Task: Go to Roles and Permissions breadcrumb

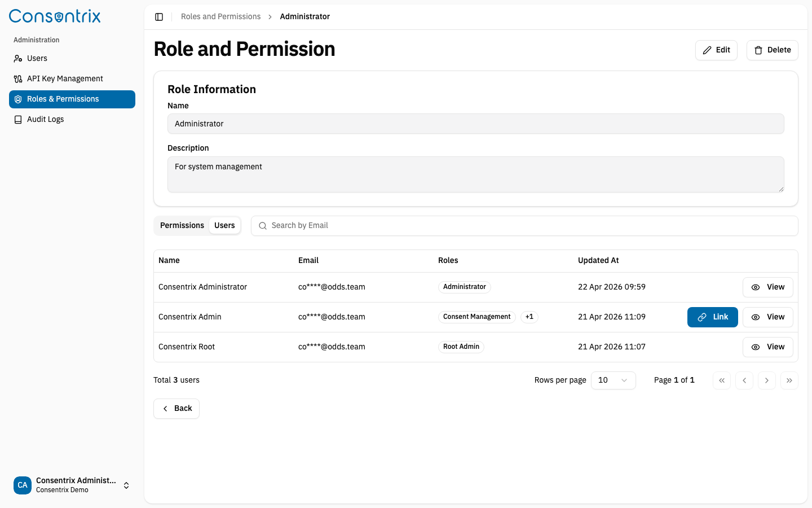Action: click(220, 16)
